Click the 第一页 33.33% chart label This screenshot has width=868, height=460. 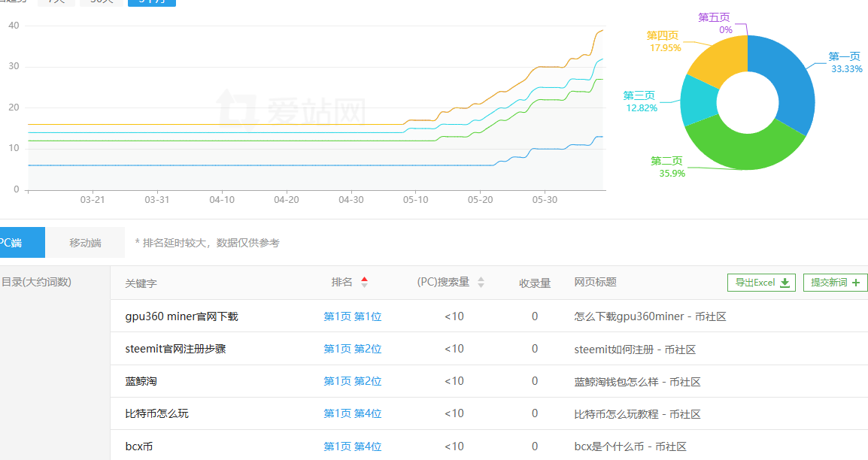(845, 62)
